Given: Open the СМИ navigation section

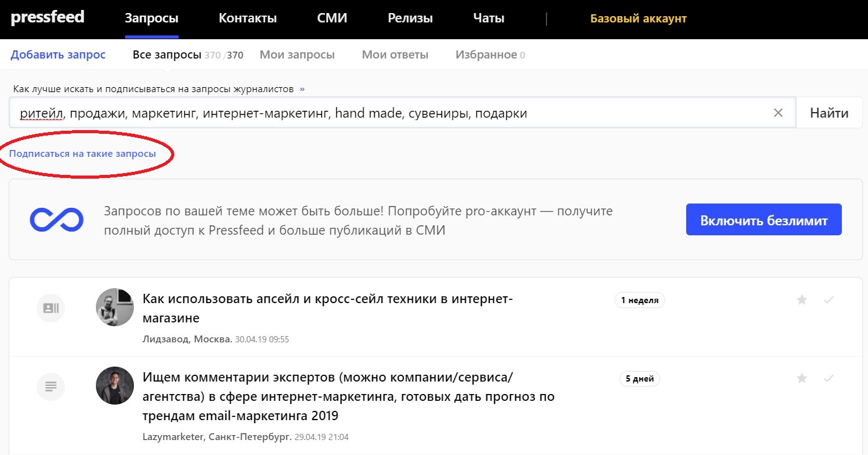Looking at the screenshot, I should 332,19.
